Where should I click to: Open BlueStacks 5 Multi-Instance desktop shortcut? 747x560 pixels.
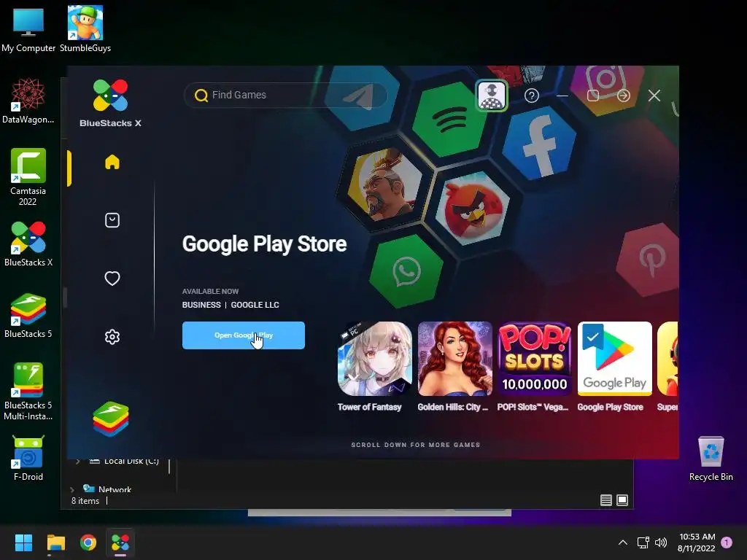(28, 392)
